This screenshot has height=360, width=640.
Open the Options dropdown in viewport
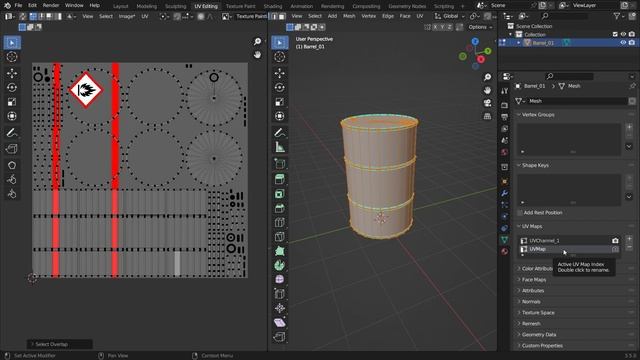pyautogui.click(x=480, y=27)
